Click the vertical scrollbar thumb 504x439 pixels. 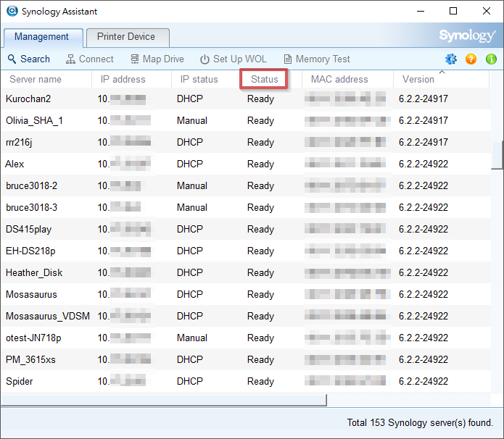(x=497, y=154)
